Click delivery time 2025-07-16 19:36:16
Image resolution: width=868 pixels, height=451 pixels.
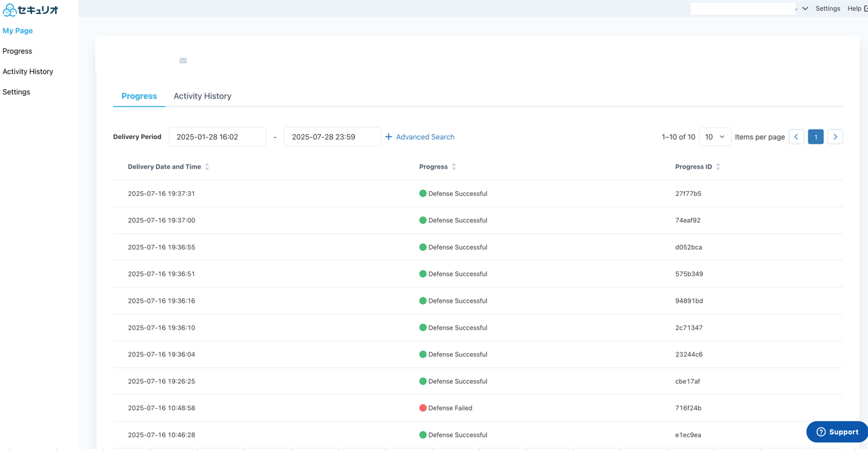[x=162, y=301]
